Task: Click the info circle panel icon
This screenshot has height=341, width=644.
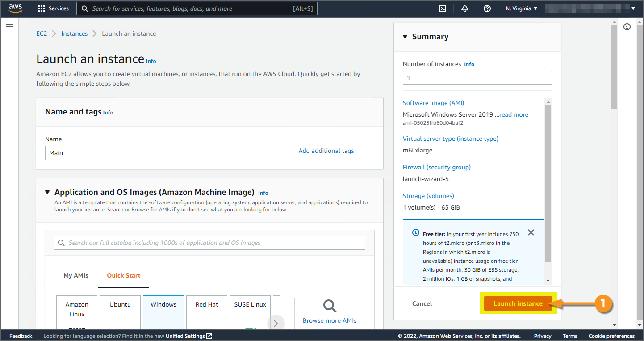Action: pyautogui.click(x=627, y=27)
